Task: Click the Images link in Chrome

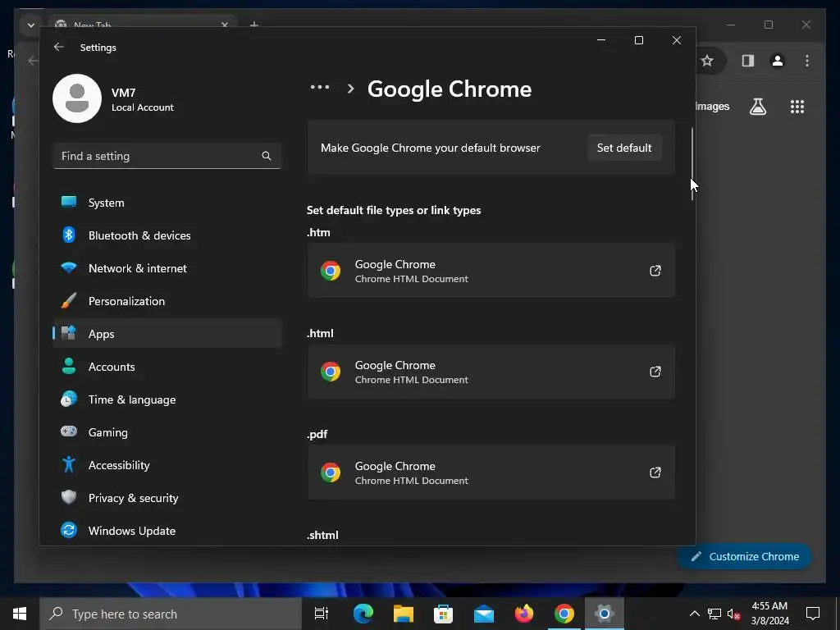Action: coord(713,106)
